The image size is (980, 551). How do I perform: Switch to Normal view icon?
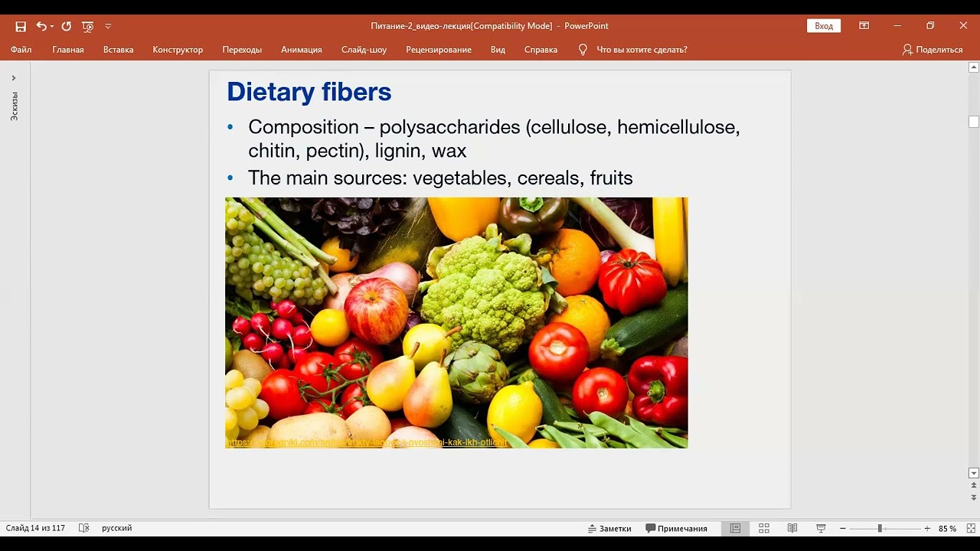pos(735,528)
